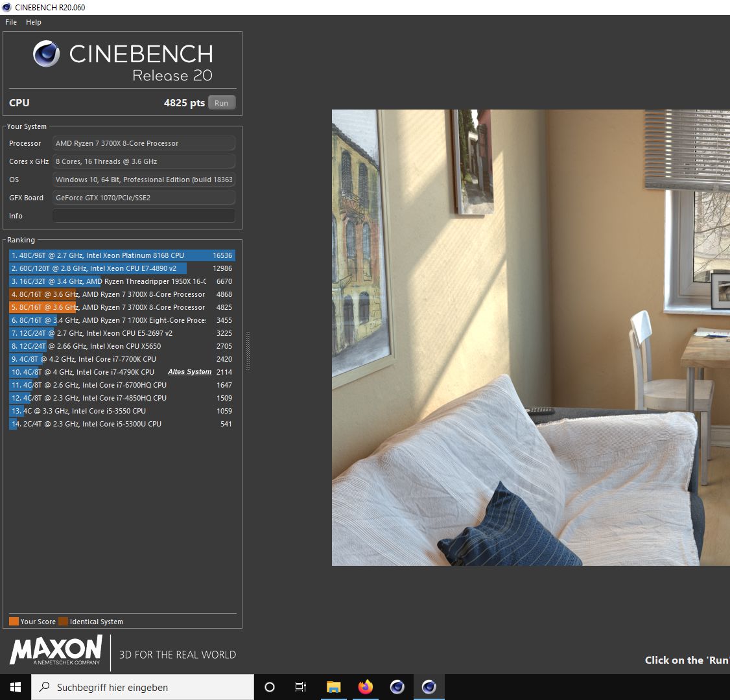Select ranking row Ryzen Threadripper 1950X
Image resolution: width=730 pixels, height=700 pixels.
pos(122,281)
